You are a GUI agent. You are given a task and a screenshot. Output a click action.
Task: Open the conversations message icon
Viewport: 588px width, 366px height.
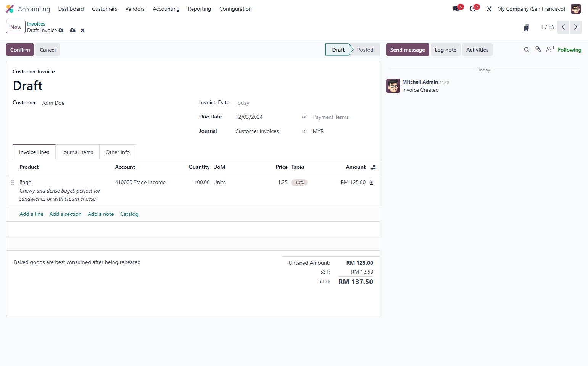[456, 9]
